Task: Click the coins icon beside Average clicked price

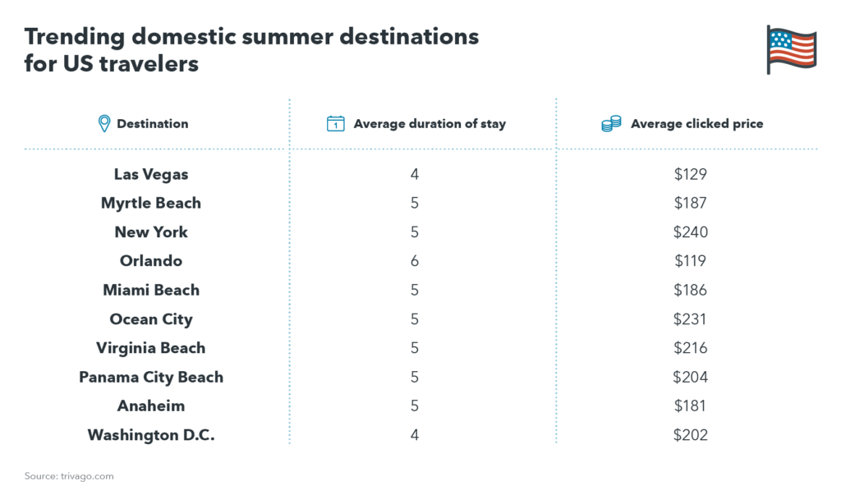Action: [611, 124]
